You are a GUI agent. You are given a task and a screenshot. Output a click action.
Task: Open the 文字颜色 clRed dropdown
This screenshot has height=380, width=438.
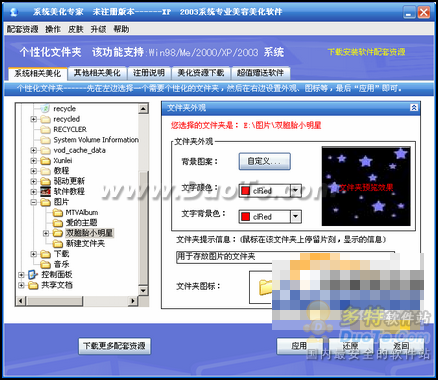click(x=295, y=191)
